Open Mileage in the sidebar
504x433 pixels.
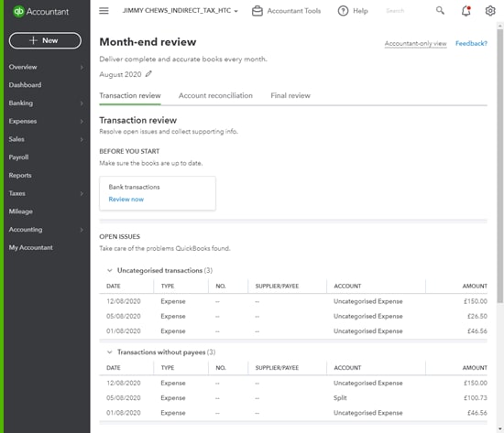[x=20, y=211]
